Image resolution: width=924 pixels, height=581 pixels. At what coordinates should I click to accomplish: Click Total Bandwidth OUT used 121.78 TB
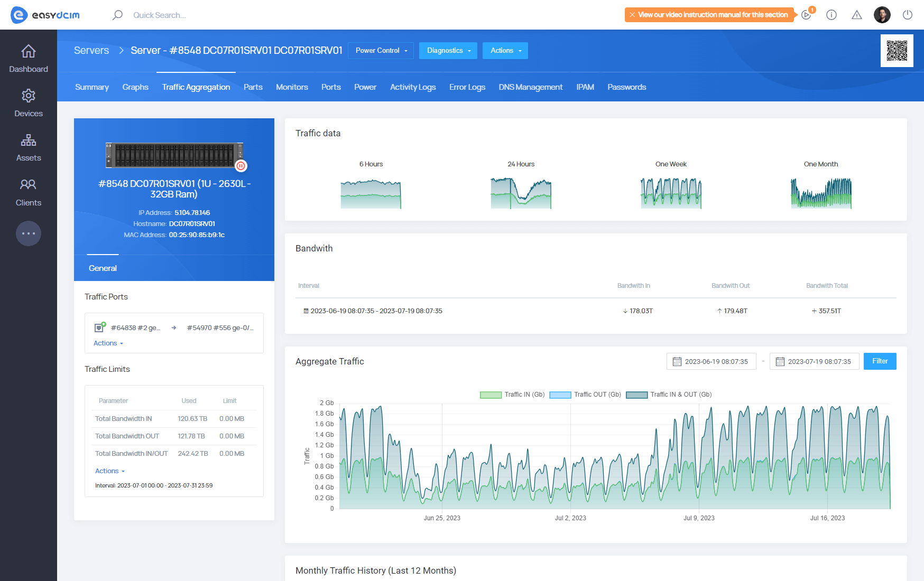191,436
